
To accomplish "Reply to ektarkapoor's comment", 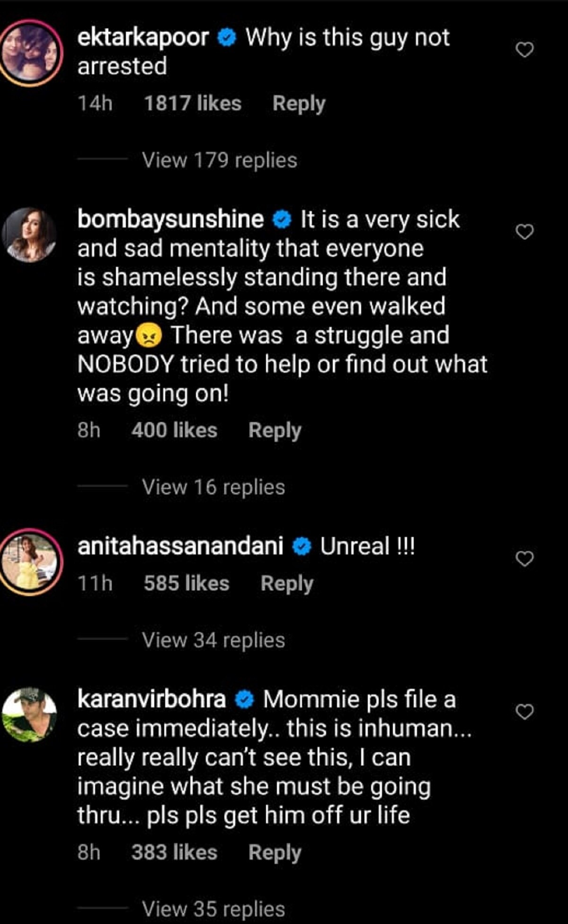I will [299, 104].
